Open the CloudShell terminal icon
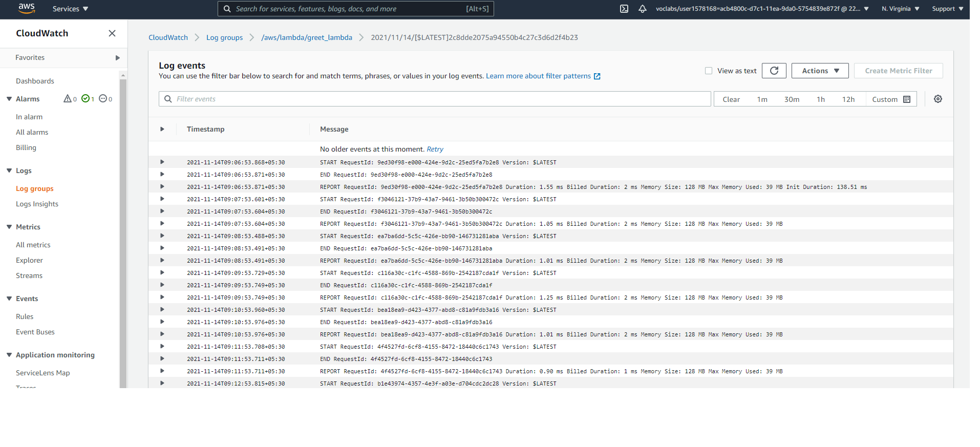Viewport: 980px width, 447px height. (x=624, y=9)
